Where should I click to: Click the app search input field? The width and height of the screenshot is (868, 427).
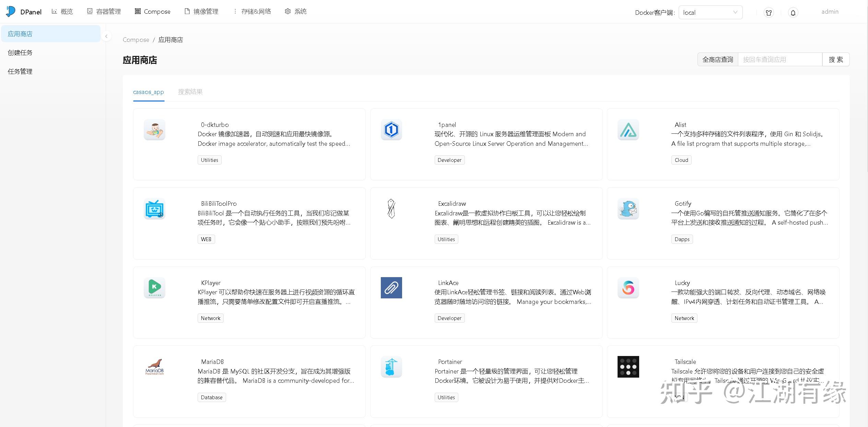pyautogui.click(x=781, y=59)
